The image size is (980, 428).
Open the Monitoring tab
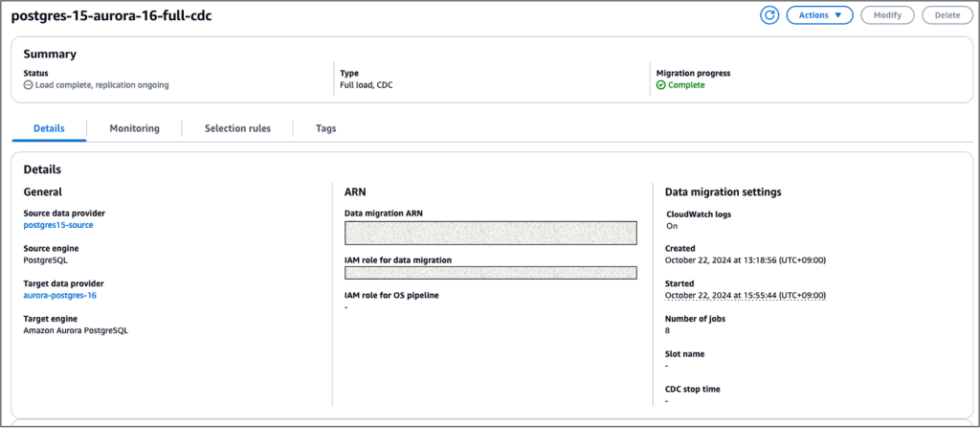(x=134, y=128)
